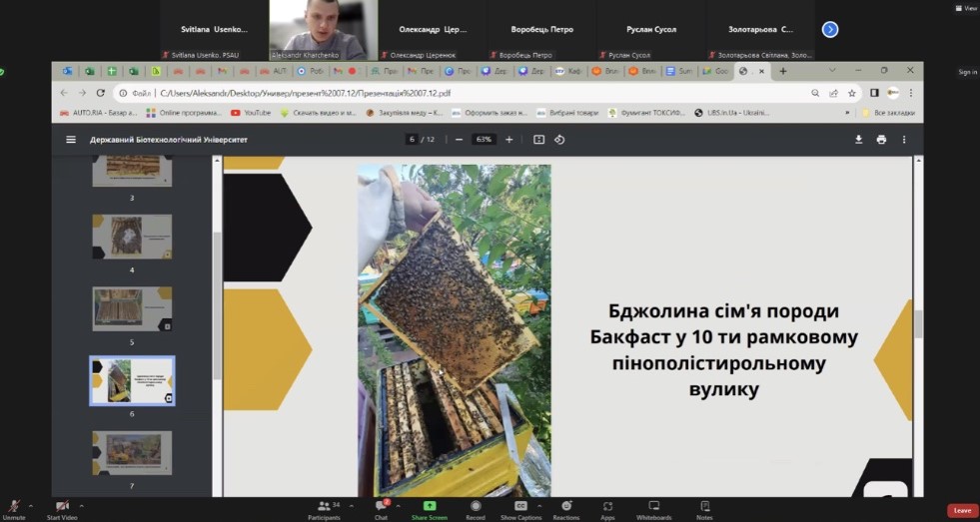
Task: Select Aleksandr Kharchenko video tile
Action: click(x=324, y=30)
